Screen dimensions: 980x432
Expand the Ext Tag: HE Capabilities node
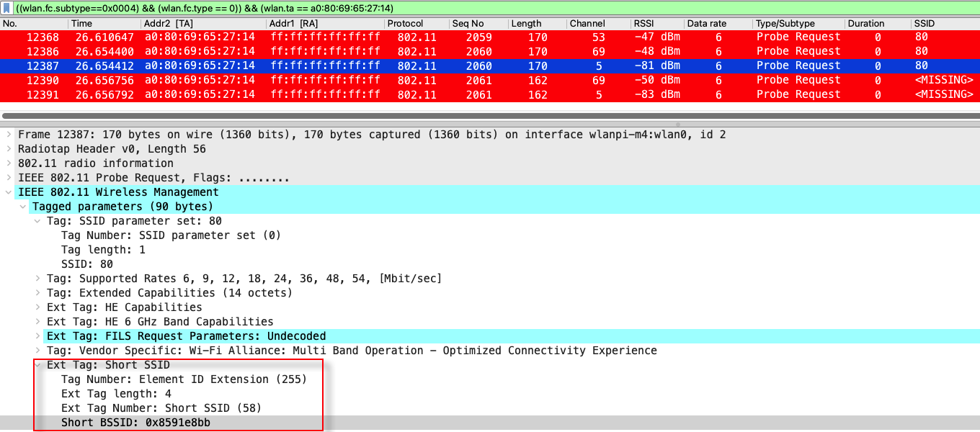[x=37, y=307]
